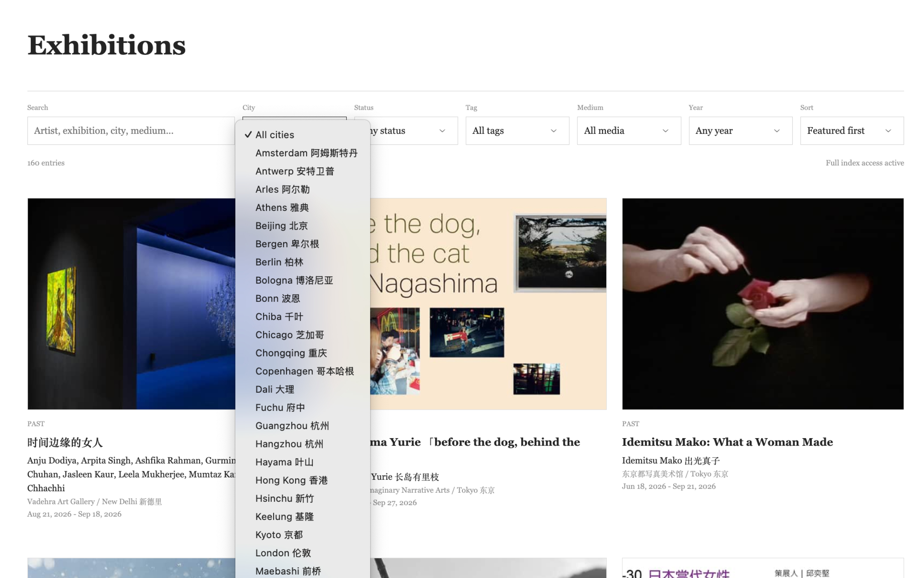Select Guangzhou city option
The height and width of the screenshot is (578, 924).
pos(302,425)
